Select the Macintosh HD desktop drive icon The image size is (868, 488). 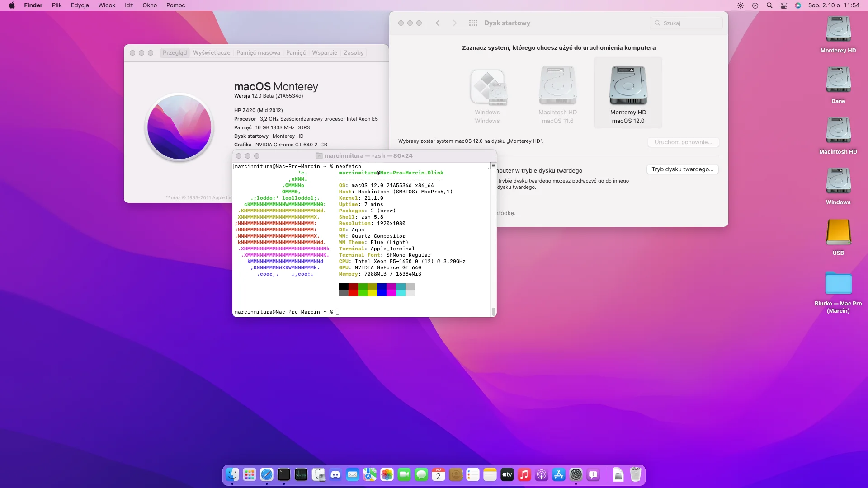pyautogui.click(x=838, y=131)
